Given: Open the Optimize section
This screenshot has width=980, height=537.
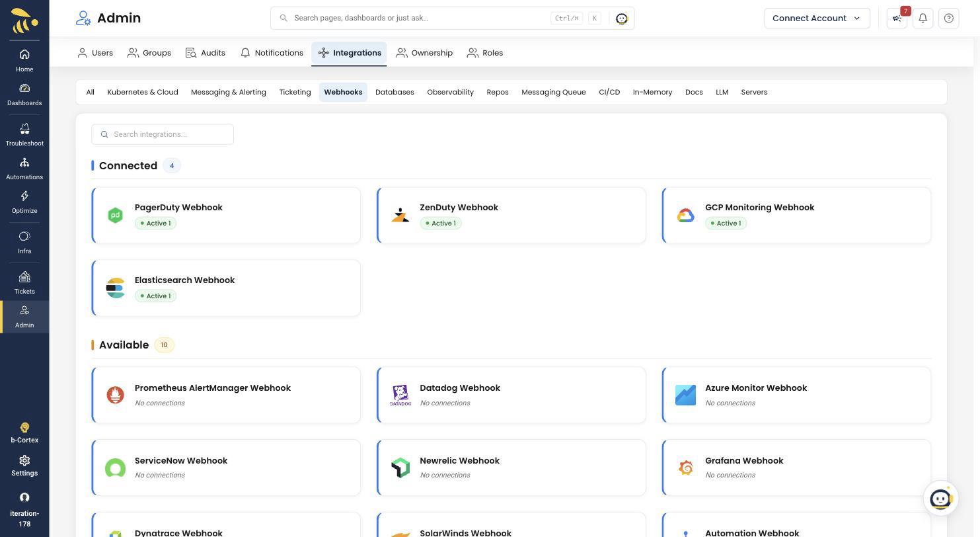Looking at the screenshot, I should point(24,202).
